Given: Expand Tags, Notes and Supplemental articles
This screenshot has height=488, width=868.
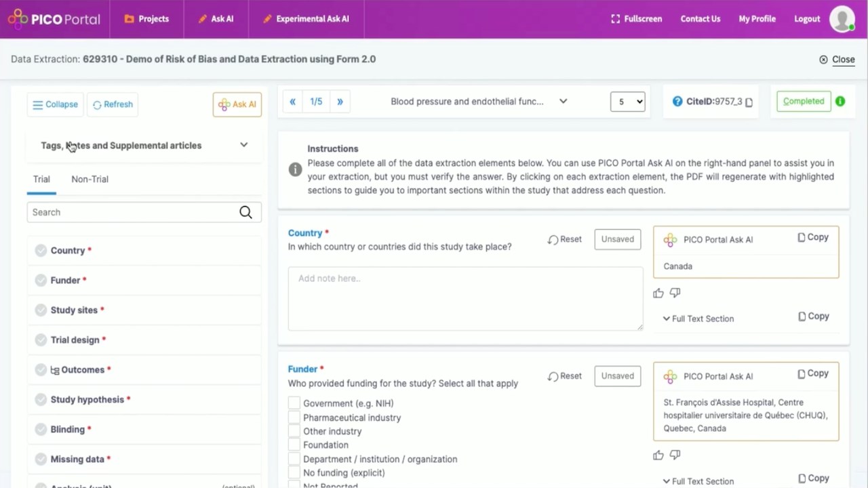Looking at the screenshot, I should [144, 145].
